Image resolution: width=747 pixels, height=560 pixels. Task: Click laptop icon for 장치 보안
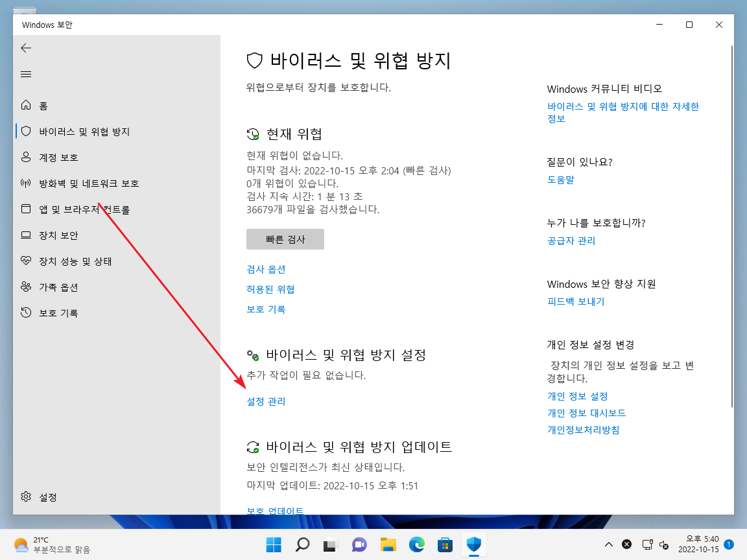point(26,235)
